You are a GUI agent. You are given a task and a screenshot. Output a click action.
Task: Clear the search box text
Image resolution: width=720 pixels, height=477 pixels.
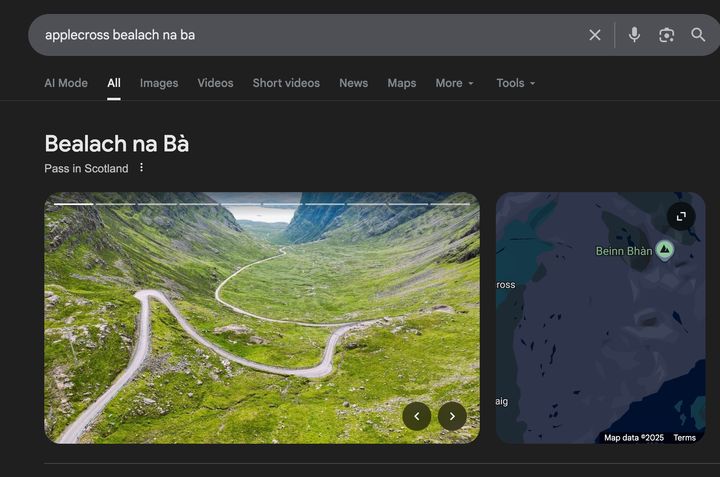pyautogui.click(x=595, y=35)
